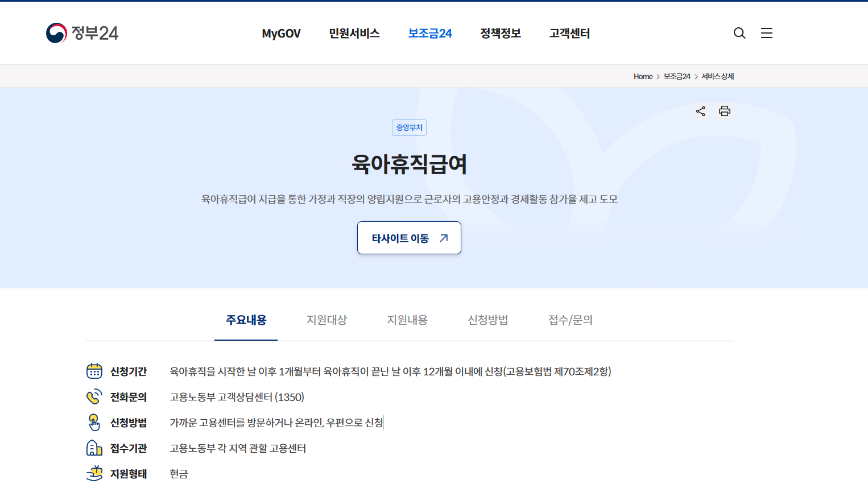Select the 주요내용 tab
Screen dimensions: 868x492
point(246,320)
